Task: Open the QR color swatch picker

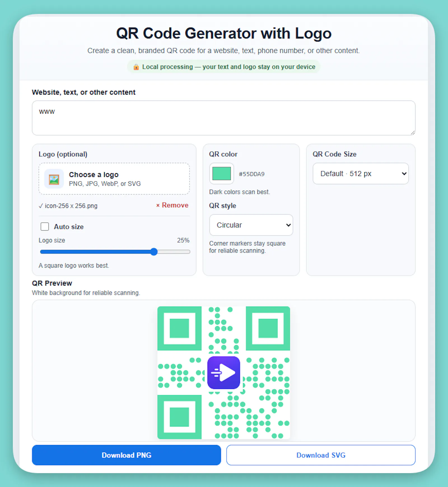Action: (x=222, y=173)
